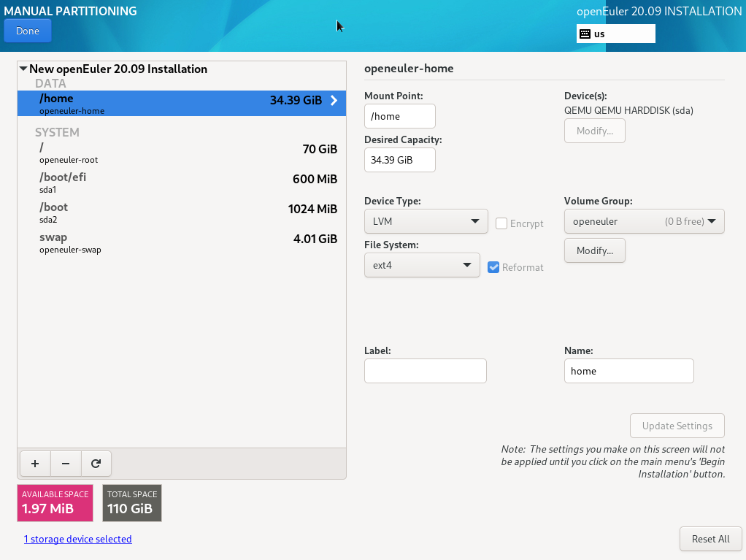Click Modify under Volume Group
The height and width of the screenshot is (560, 746).
click(594, 250)
